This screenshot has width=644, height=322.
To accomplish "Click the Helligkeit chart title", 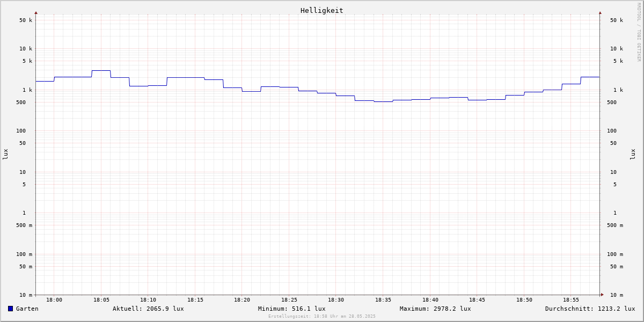I will pyautogui.click(x=322, y=10).
